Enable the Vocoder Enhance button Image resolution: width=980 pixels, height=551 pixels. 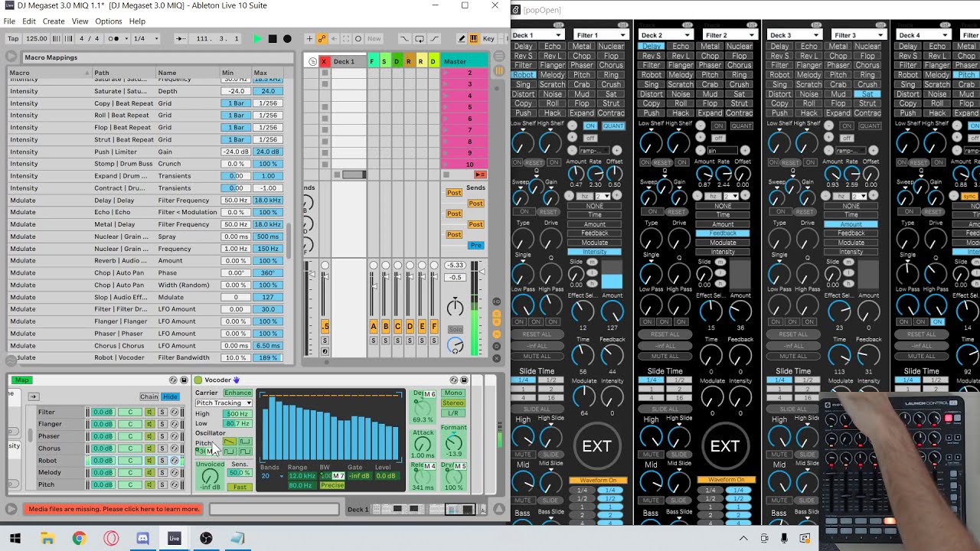coord(238,393)
